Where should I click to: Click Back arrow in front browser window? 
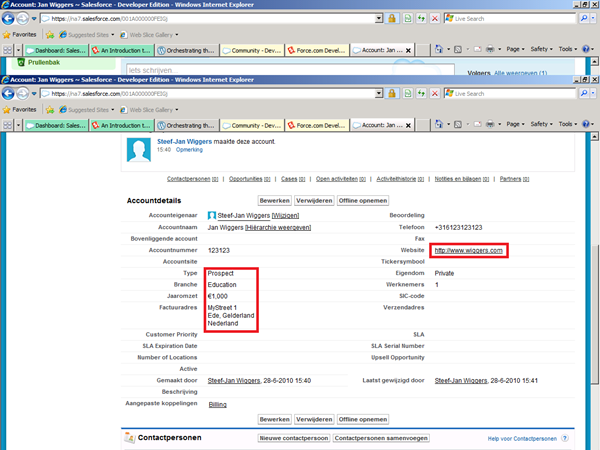click(8, 94)
